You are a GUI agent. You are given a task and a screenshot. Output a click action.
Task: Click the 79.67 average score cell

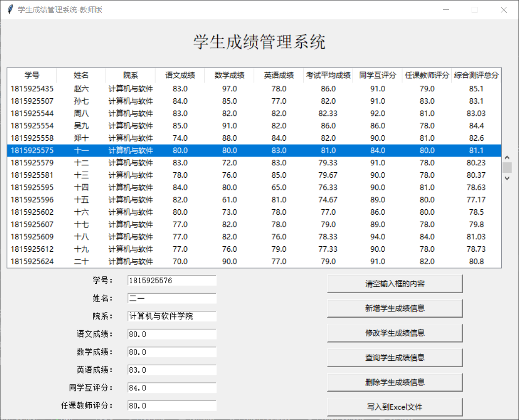pyautogui.click(x=328, y=175)
